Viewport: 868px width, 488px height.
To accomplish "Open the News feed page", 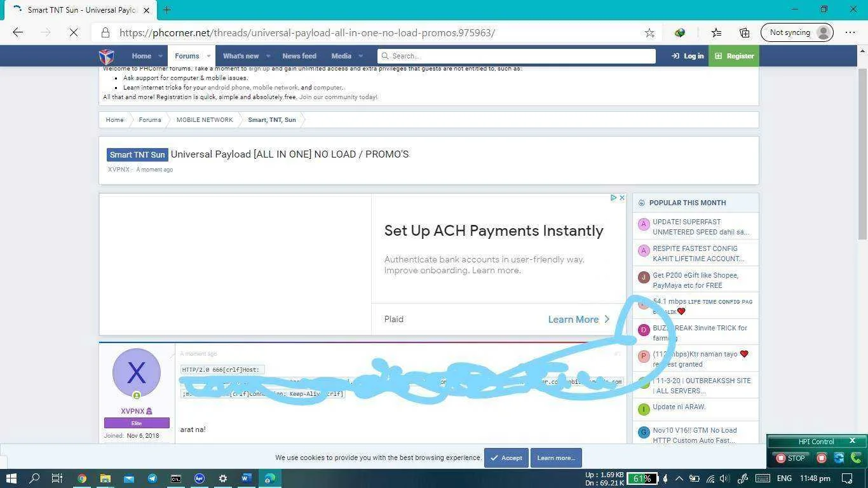I will 299,56.
